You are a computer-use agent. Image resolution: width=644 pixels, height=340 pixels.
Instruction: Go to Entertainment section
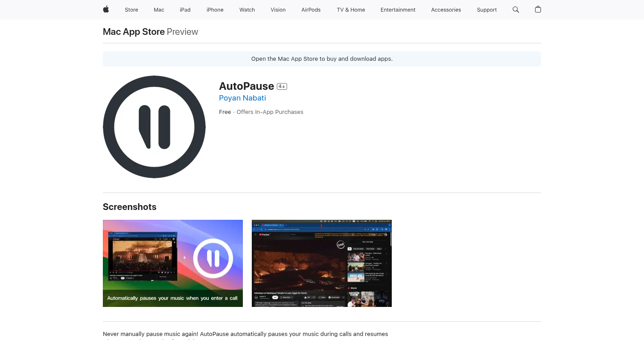[x=398, y=10]
